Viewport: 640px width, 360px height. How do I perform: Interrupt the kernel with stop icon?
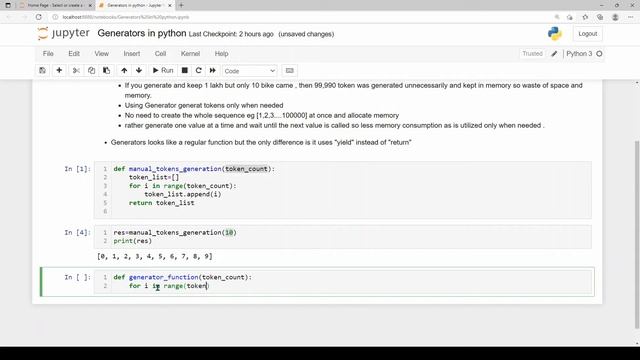(x=184, y=71)
